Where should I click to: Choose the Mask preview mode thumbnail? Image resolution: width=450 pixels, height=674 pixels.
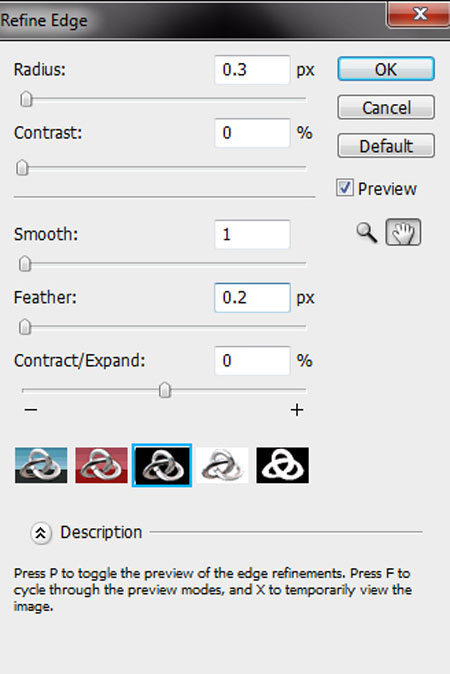[282, 465]
